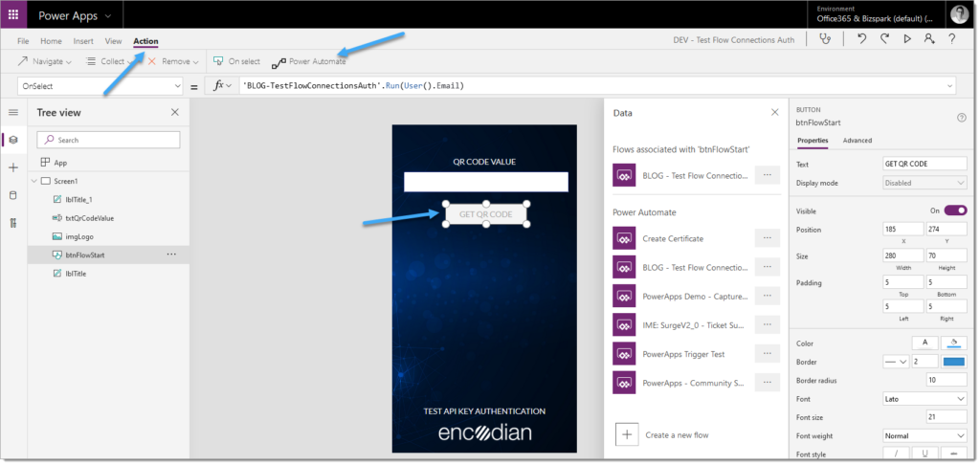Screen dimensions: 980x465
Task: Click Create a new flow
Action: pyautogui.click(x=662, y=434)
